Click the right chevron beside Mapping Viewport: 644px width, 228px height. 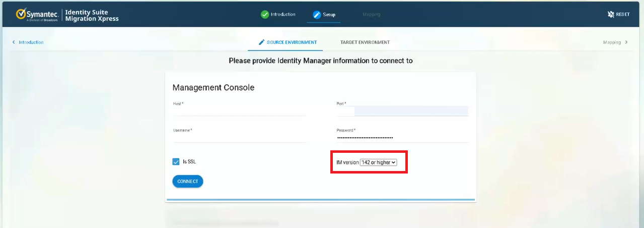pyautogui.click(x=626, y=42)
